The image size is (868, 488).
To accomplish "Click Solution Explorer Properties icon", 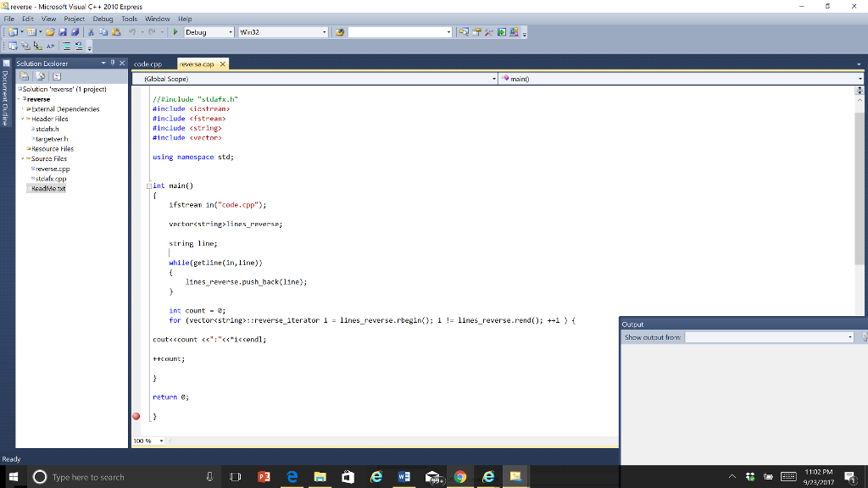I will [x=25, y=76].
